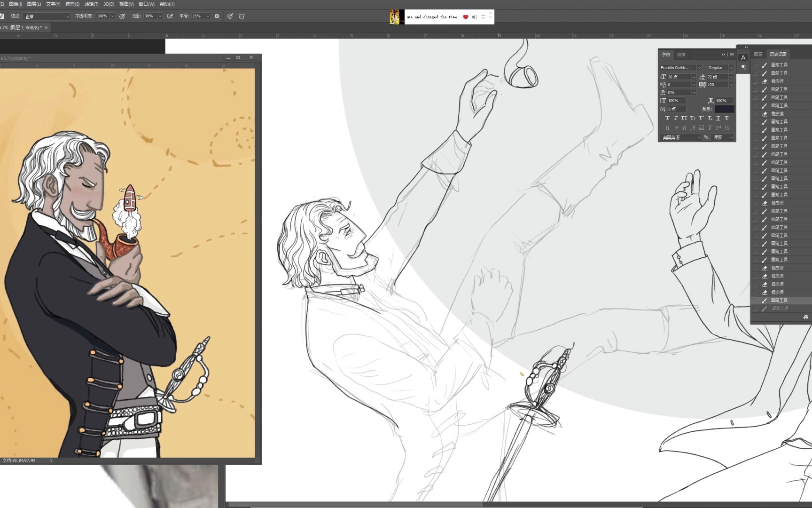This screenshot has height=508, width=812.
Task: Click the baseline shift 0 点 field
Action: [677, 109]
